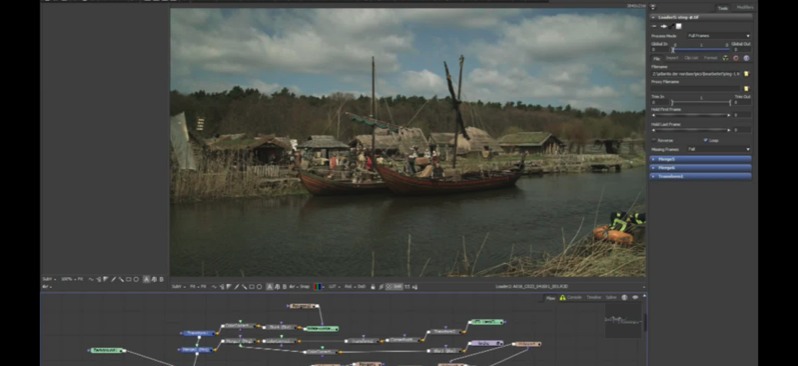Click the yellow Filename browse folder icon
The width and height of the screenshot is (798, 366).
(x=746, y=74)
